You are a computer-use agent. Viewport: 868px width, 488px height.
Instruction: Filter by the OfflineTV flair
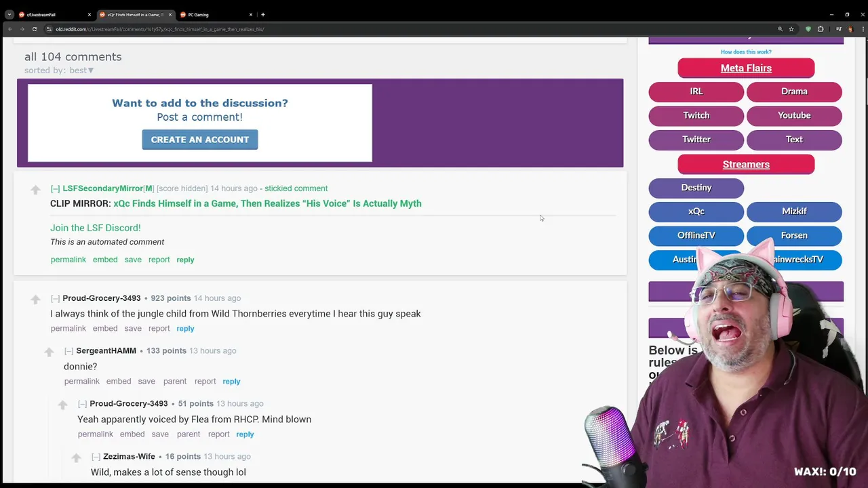tap(696, 235)
